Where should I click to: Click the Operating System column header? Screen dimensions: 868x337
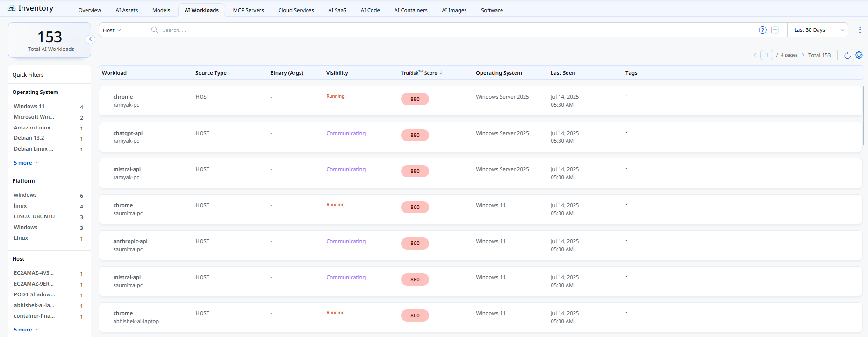499,73
